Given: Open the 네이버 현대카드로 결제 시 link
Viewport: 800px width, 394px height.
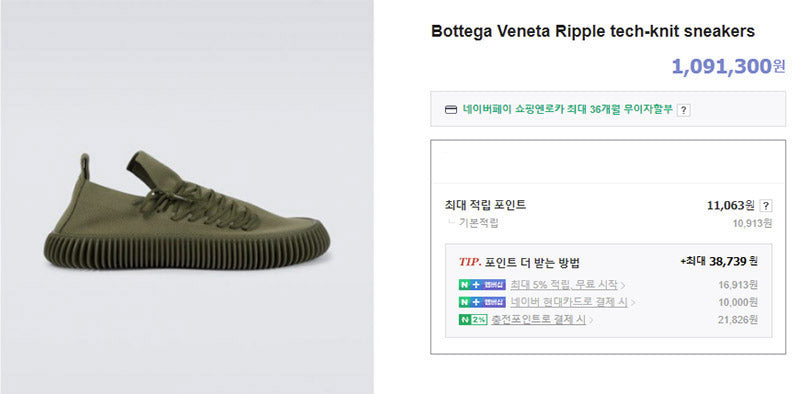Looking at the screenshot, I should click(568, 302).
